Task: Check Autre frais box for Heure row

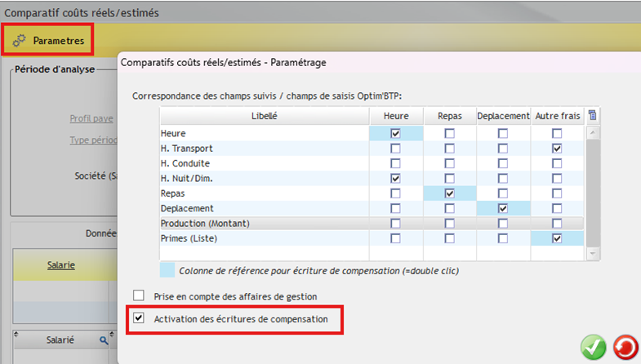Action: [557, 134]
